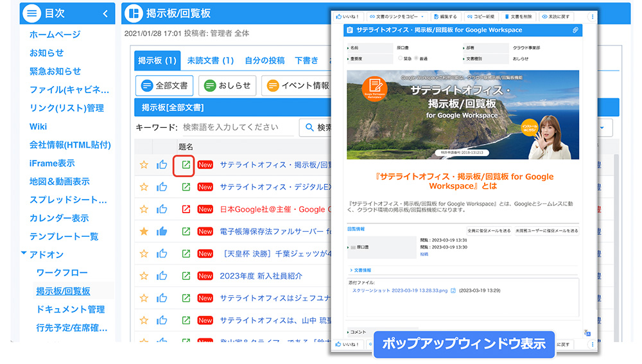
Task: Toggle like on 天皇杯 決勝 row
Action: coord(162,254)
